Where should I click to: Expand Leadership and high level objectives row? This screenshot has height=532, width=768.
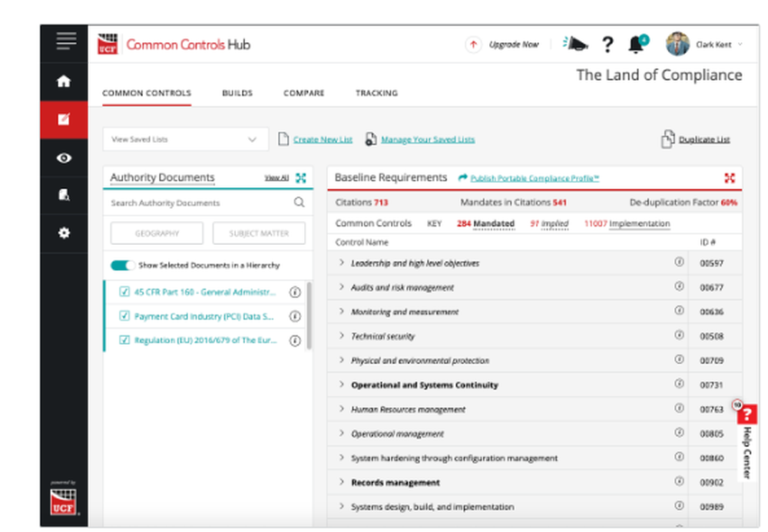342,263
